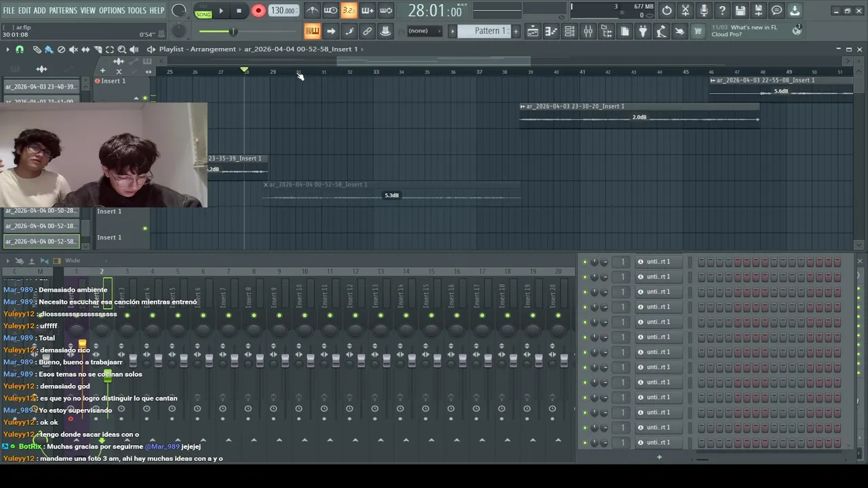
Task: Select the playlist Draw pencil tool
Action: (37, 49)
